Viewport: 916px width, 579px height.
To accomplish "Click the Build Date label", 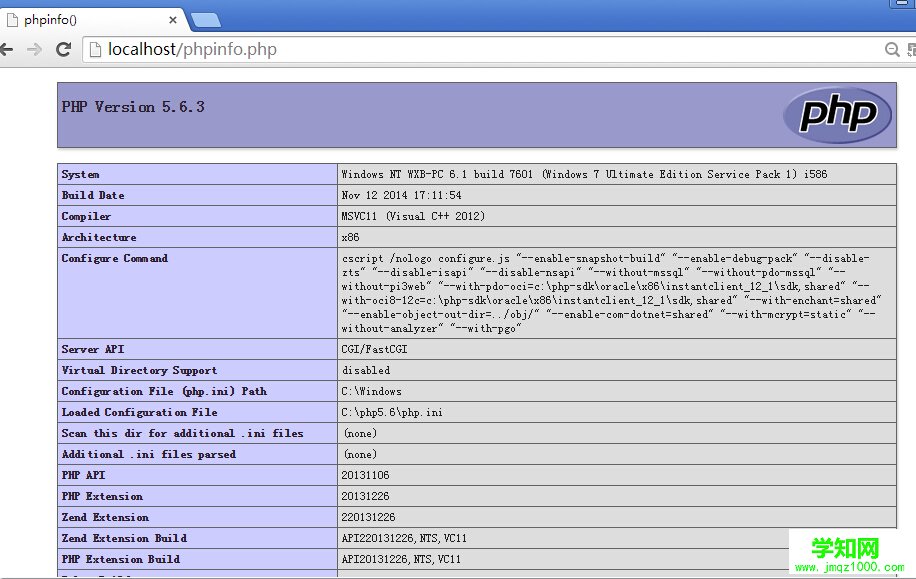I will click(x=93, y=195).
